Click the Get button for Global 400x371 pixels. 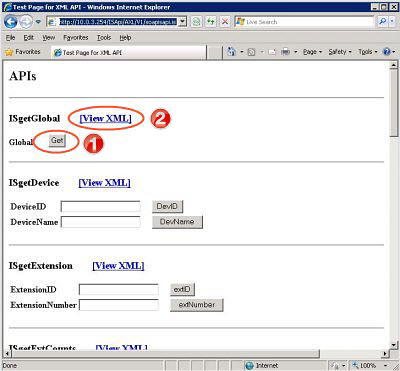pos(57,140)
